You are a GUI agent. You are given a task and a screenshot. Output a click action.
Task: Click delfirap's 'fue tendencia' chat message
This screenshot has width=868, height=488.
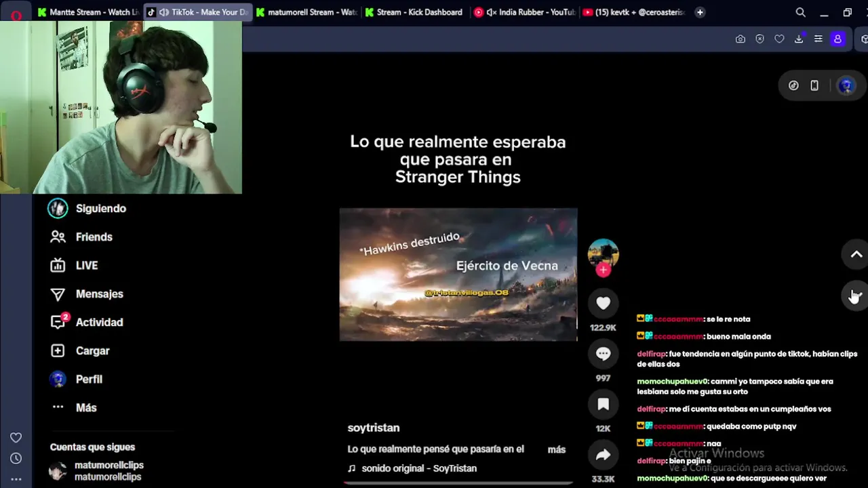pos(747,359)
